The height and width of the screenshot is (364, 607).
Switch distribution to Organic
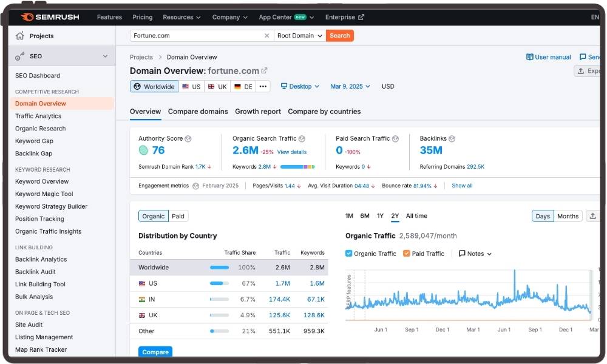[154, 216]
